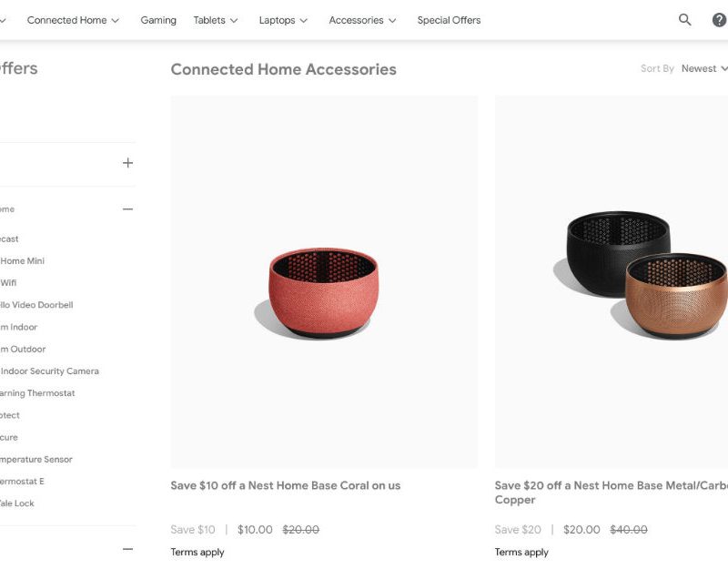728x569 pixels.
Task: Select the Home Mini sidebar filter
Action: [x=22, y=261]
